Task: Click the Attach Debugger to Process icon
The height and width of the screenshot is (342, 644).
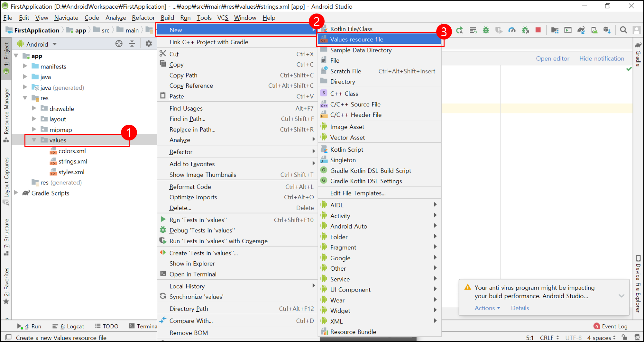Action: point(525,30)
